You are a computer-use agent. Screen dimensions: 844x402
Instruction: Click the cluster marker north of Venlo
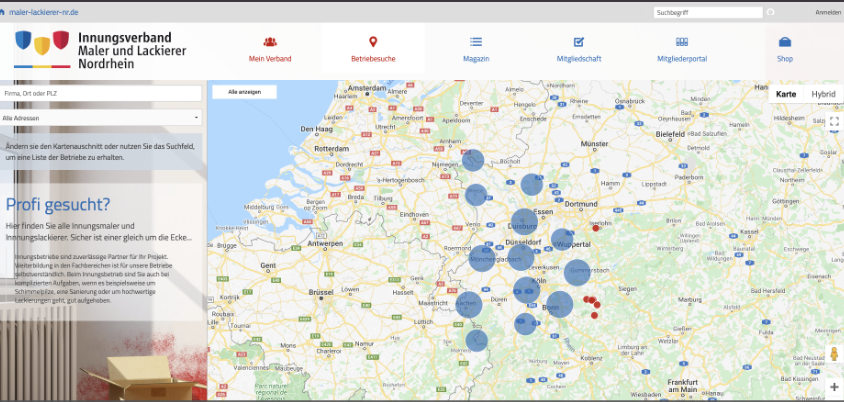click(x=476, y=195)
